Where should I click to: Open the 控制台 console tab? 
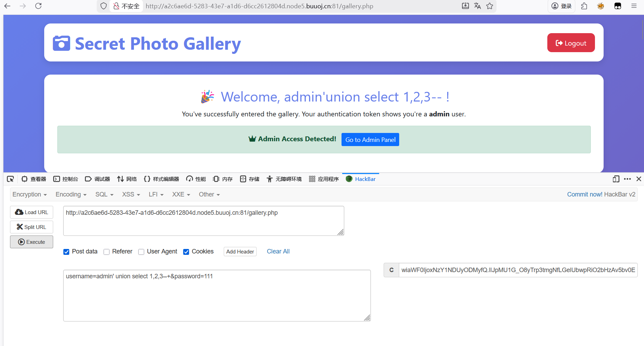[66, 179]
